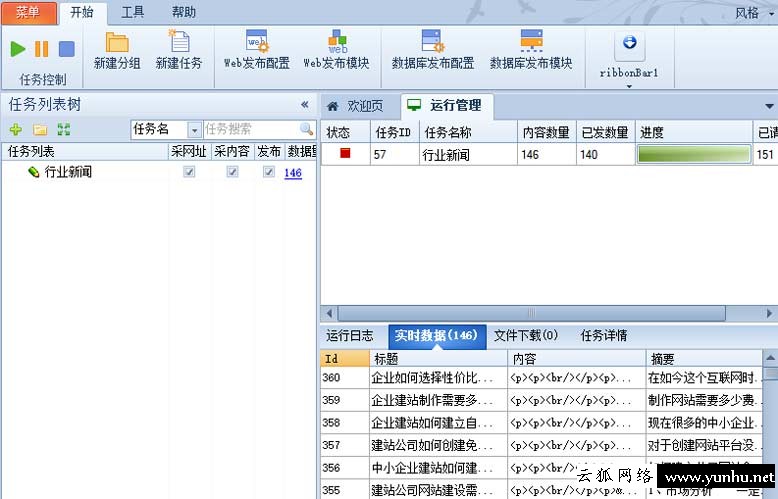Click up arrow of data table scrollbar
This screenshot has width=778, height=499.
click(x=770, y=358)
